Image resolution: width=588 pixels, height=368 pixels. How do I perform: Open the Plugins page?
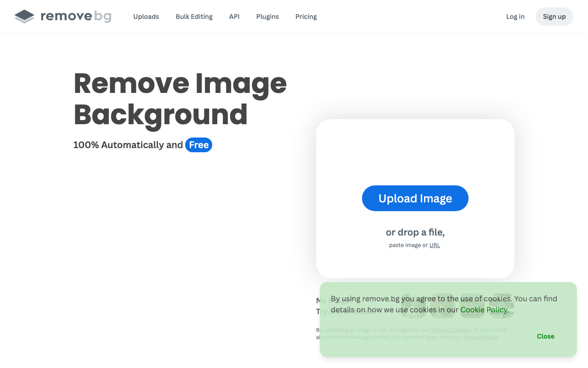tap(267, 17)
